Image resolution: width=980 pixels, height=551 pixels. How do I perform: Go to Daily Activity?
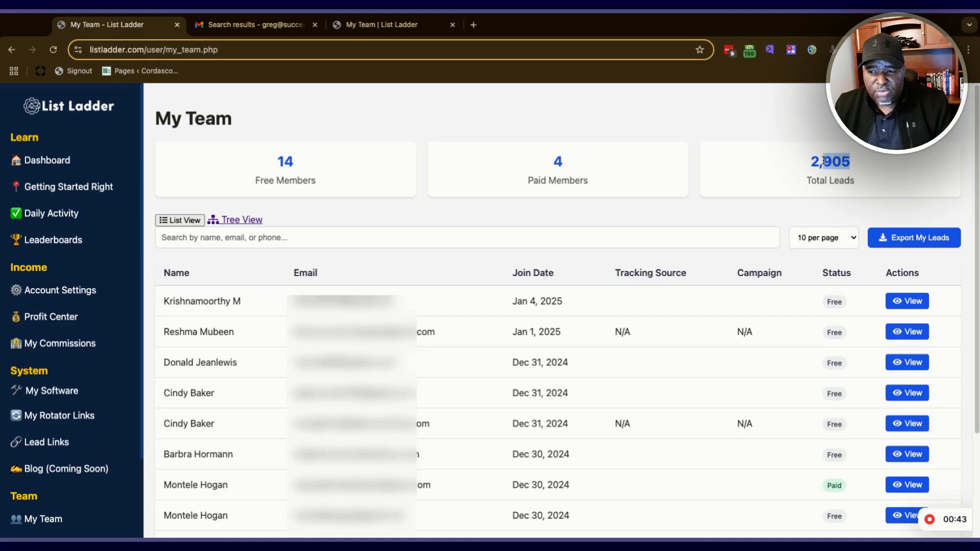[x=44, y=213]
